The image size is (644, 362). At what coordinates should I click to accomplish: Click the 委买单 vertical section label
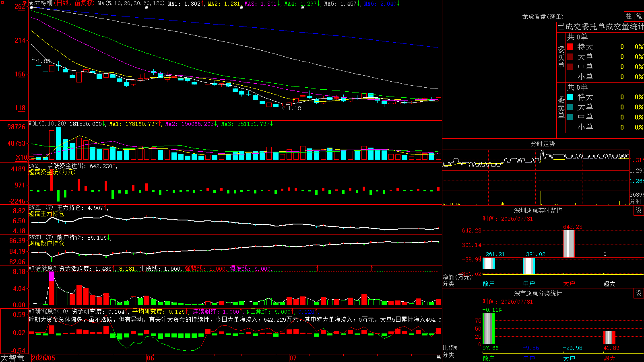click(x=561, y=57)
